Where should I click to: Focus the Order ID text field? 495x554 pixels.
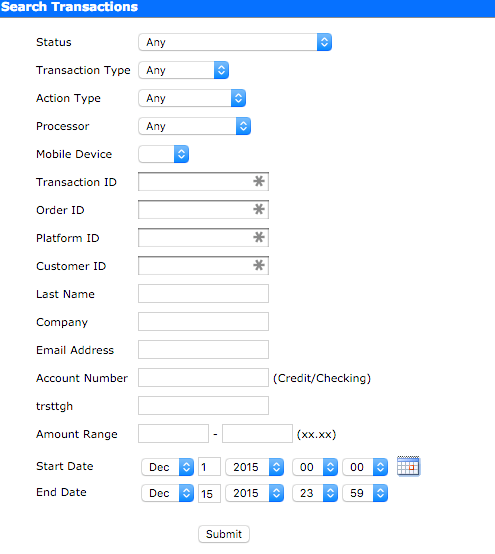pyautogui.click(x=204, y=210)
